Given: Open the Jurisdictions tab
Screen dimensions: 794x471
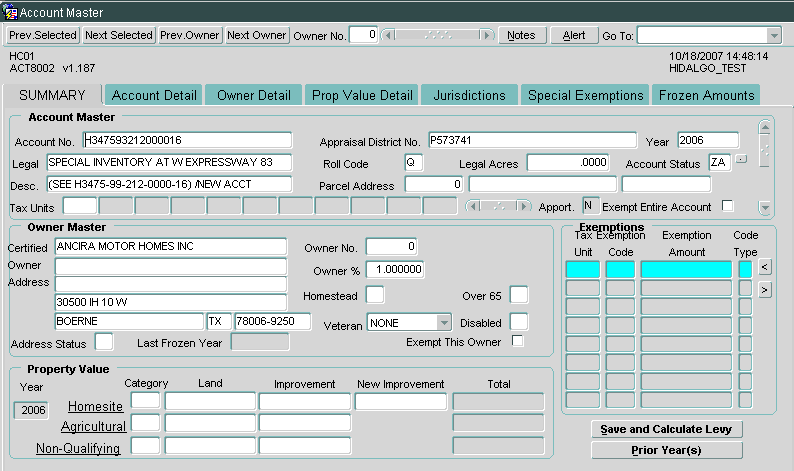Looking at the screenshot, I should click(469, 95).
